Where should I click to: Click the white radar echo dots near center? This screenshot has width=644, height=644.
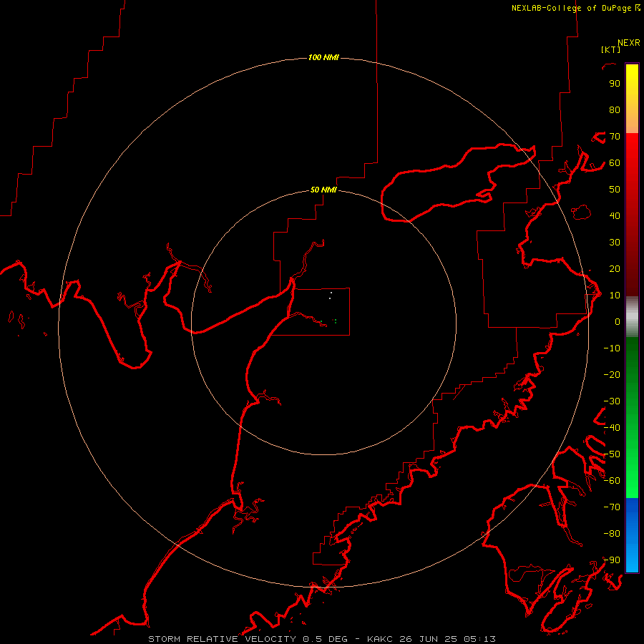[x=331, y=296]
